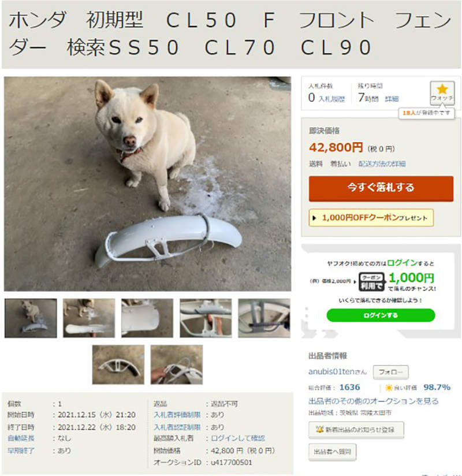This screenshot has width=462, height=476.
Task: Click the 出品者へ質問 button
Action: coord(333,452)
